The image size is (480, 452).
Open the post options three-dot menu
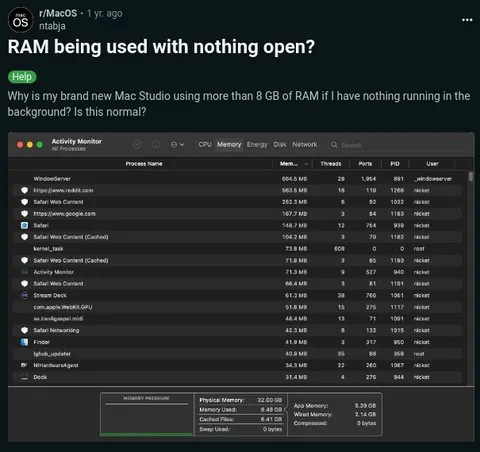click(x=467, y=20)
